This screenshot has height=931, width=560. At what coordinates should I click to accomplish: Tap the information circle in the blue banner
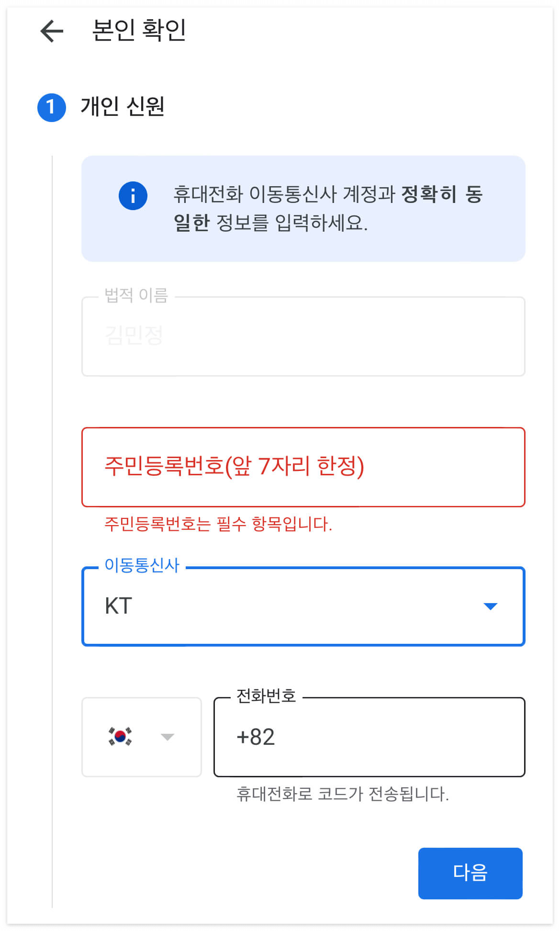coord(134,195)
